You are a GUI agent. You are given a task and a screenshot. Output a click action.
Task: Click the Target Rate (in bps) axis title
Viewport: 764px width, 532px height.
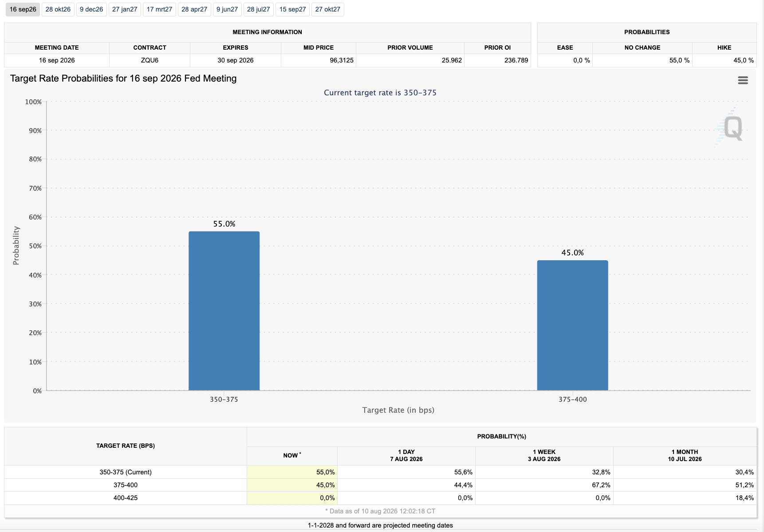(x=398, y=410)
